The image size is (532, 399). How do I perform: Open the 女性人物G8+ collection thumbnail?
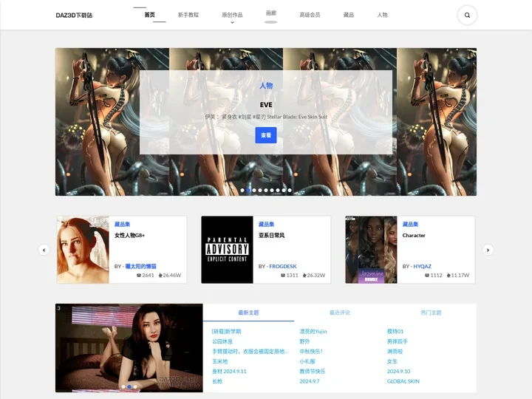[x=83, y=250]
